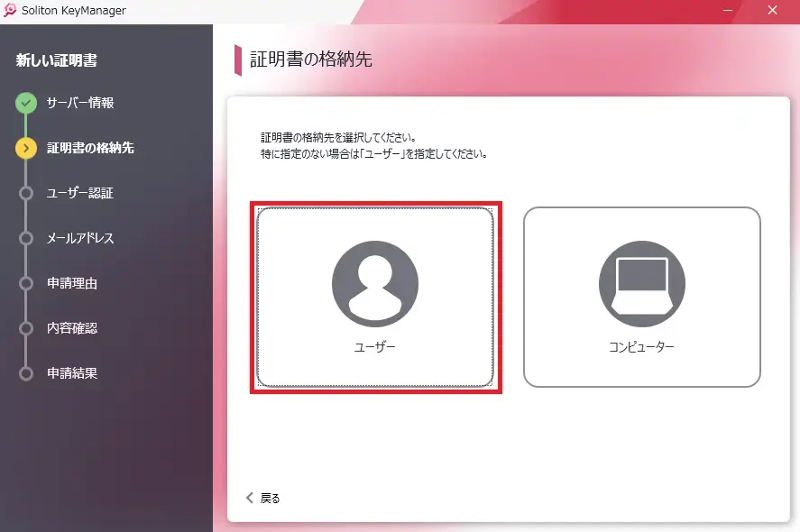Open the 申請結果 step label
800x532 pixels.
(x=72, y=373)
